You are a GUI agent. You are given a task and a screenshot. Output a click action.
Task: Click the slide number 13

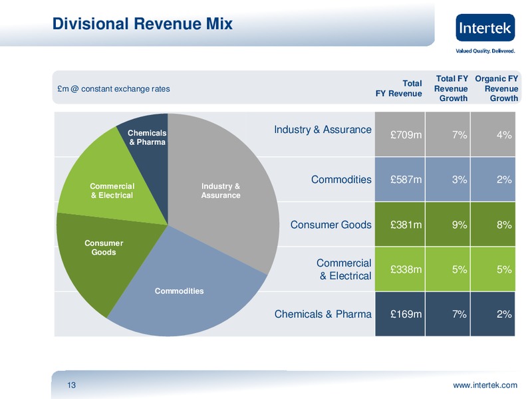click(72, 385)
